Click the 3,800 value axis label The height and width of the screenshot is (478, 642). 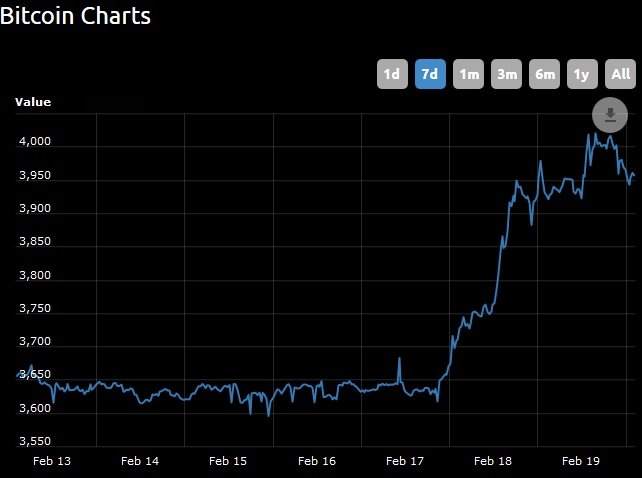(x=35, y=275)
